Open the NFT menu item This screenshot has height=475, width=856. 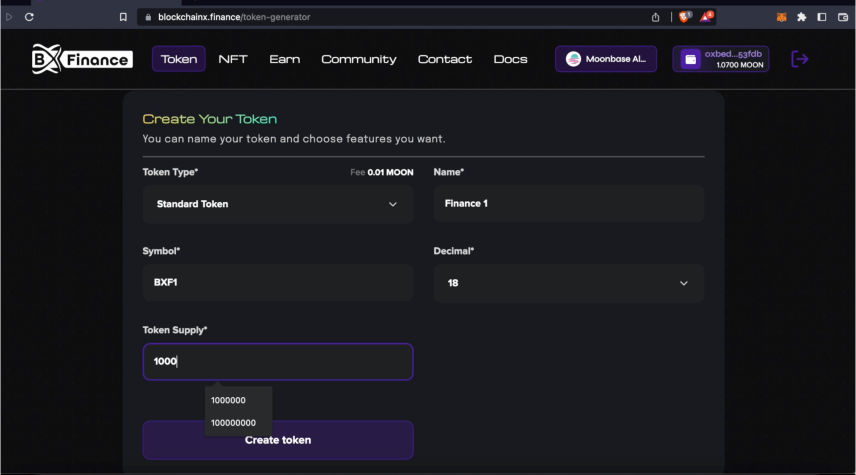point(233,59)
